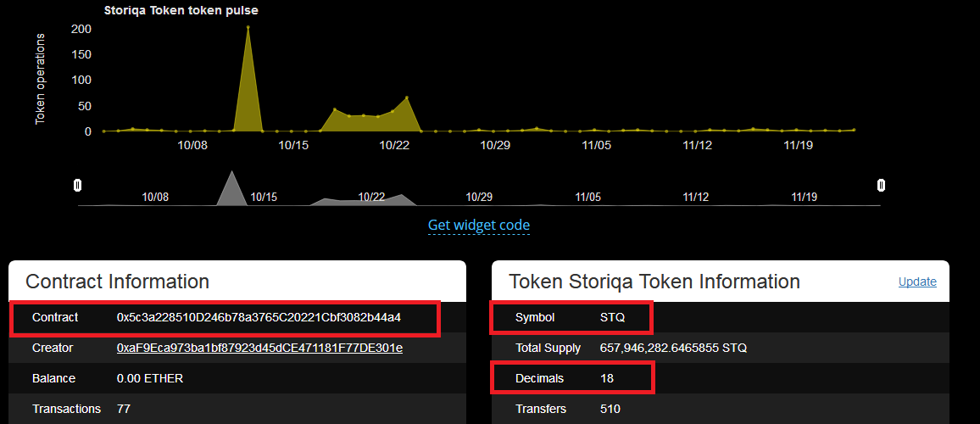Click the Decimals value 18
The width and height of the screenshot is (980, 424).
[606, 378]
